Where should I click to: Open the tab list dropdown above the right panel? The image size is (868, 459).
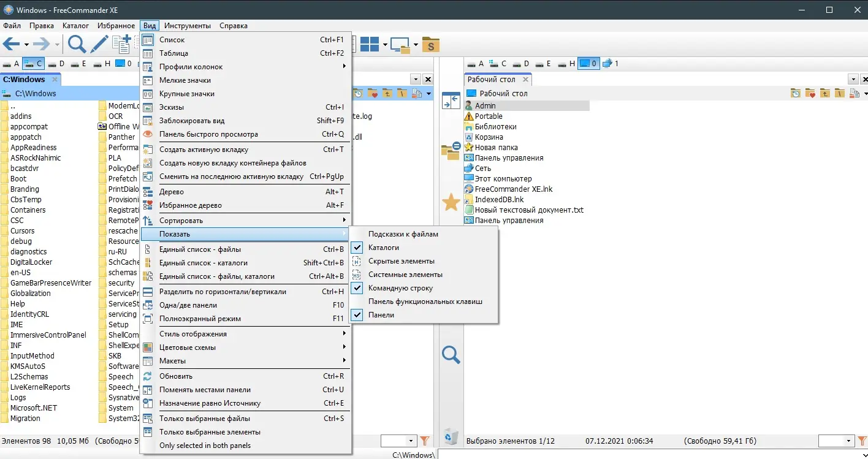click(x=853, y=79)
